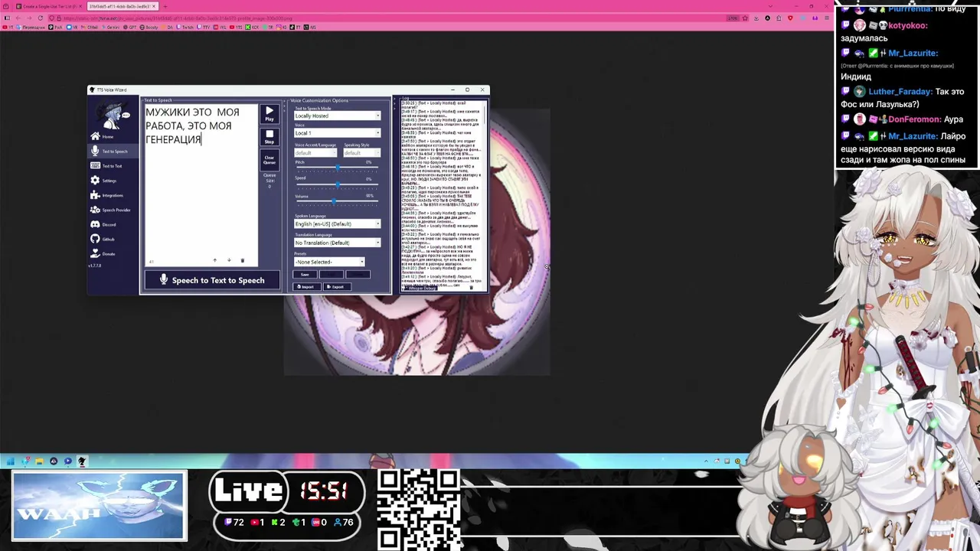
Task: Open Voice Accent/Language dropdown
Action: (315, 153)
